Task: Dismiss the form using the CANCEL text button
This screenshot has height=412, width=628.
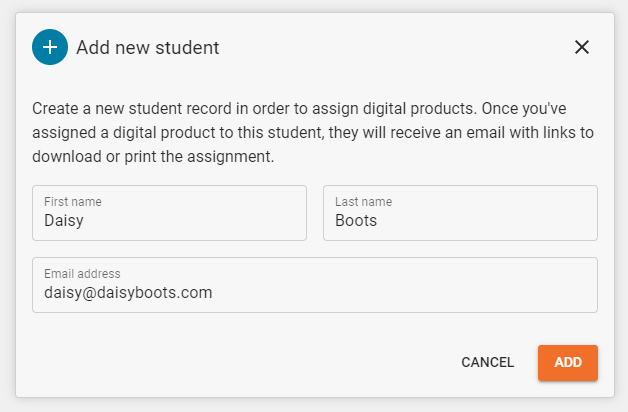Action: coord(487,362)
